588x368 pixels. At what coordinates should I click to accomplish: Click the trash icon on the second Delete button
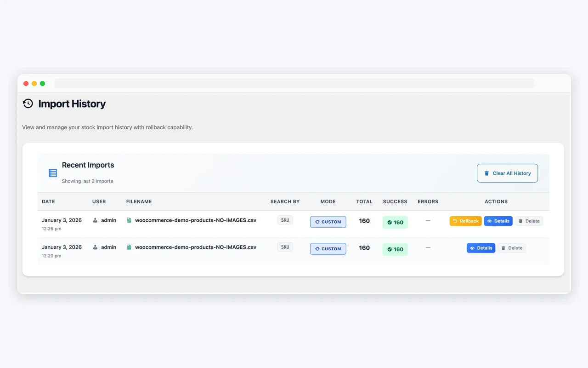503,247
